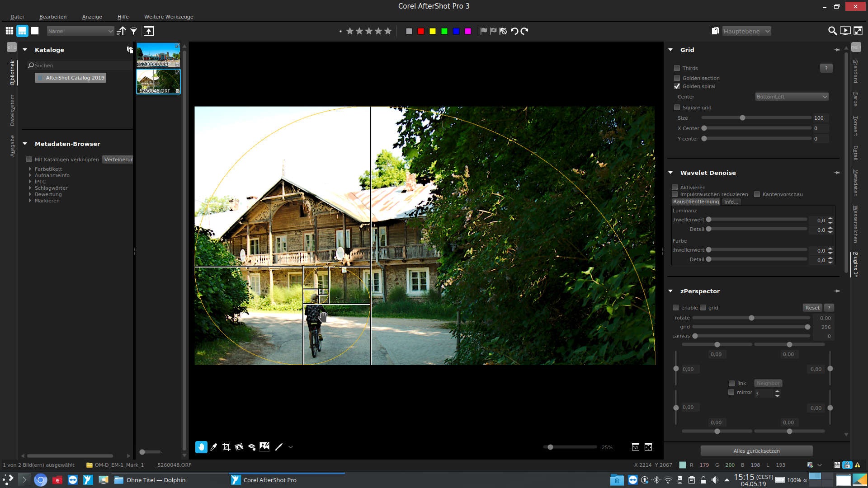The image size is (868, 488).
Task: Rotate image right icon
Action: (x=524, y=31)
